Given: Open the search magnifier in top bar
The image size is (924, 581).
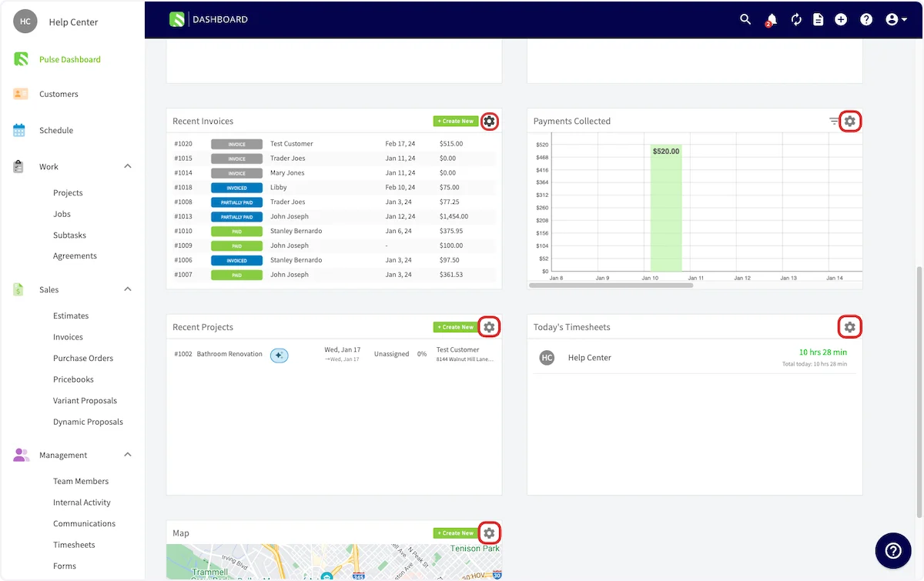Looking at the screenshot, I should tap(745, 19).
